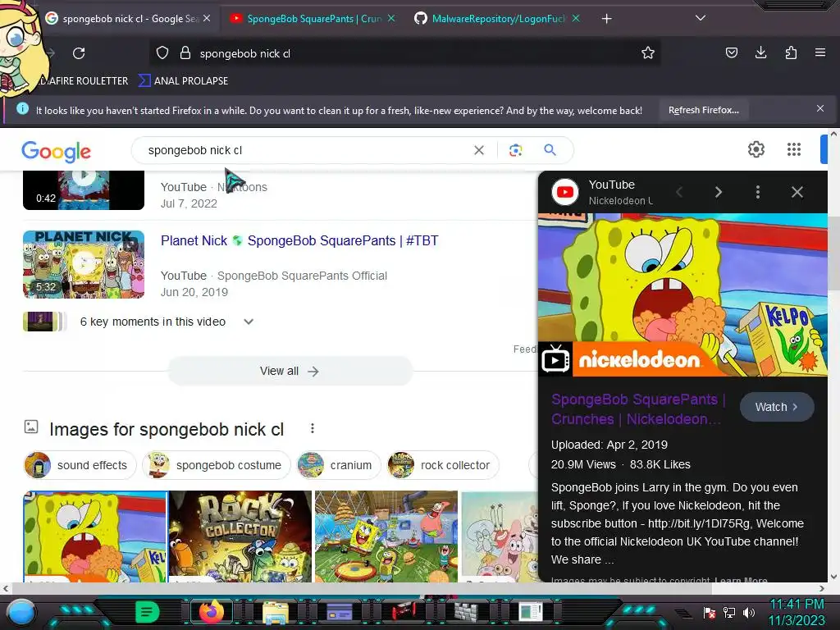Close the image preview panel
Image resolution: width=840 pixels, height=630 pixels.
(797, 192)
